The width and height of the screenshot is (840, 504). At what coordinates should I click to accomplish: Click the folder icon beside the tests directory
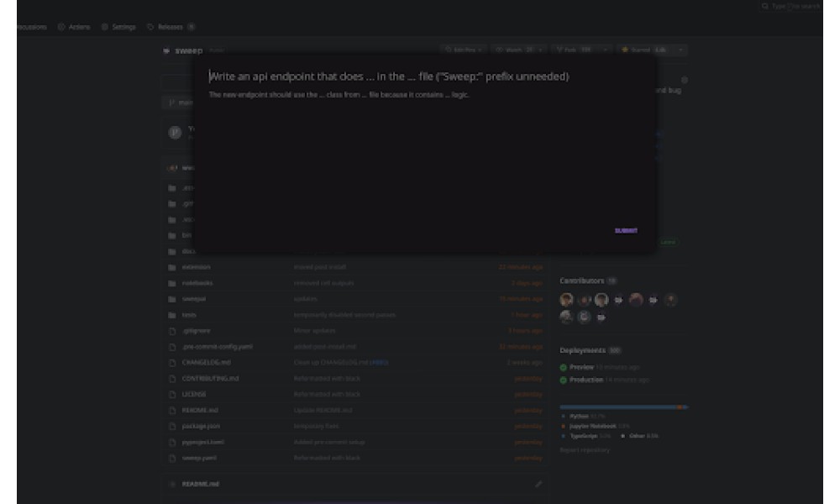(x=172, y=316)
